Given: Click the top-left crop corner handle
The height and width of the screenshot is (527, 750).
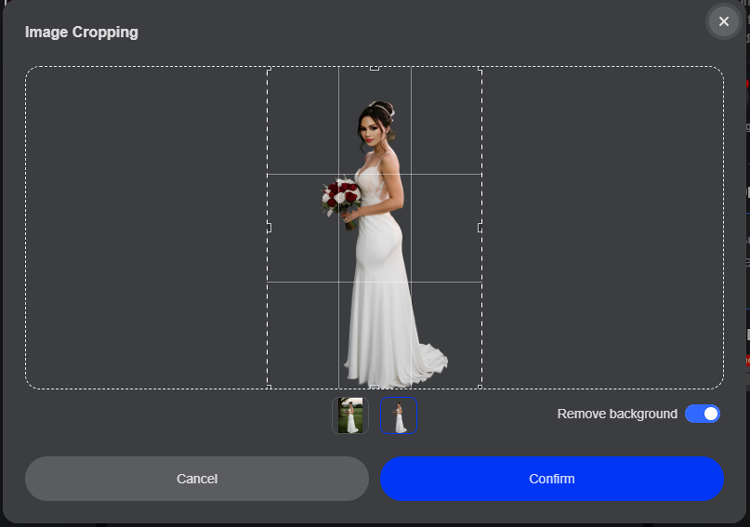Looking at the screenshot, I should 269,69.
